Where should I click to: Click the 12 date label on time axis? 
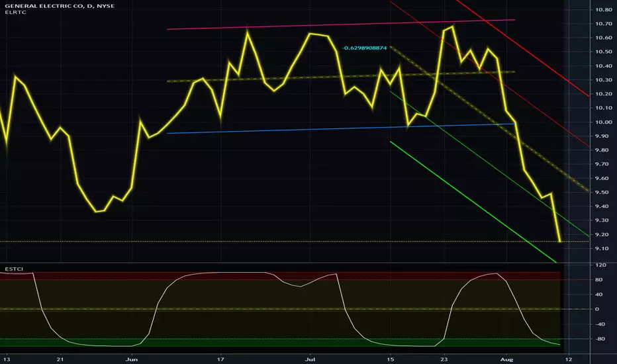pyautogui.click(x=569, y=359)
